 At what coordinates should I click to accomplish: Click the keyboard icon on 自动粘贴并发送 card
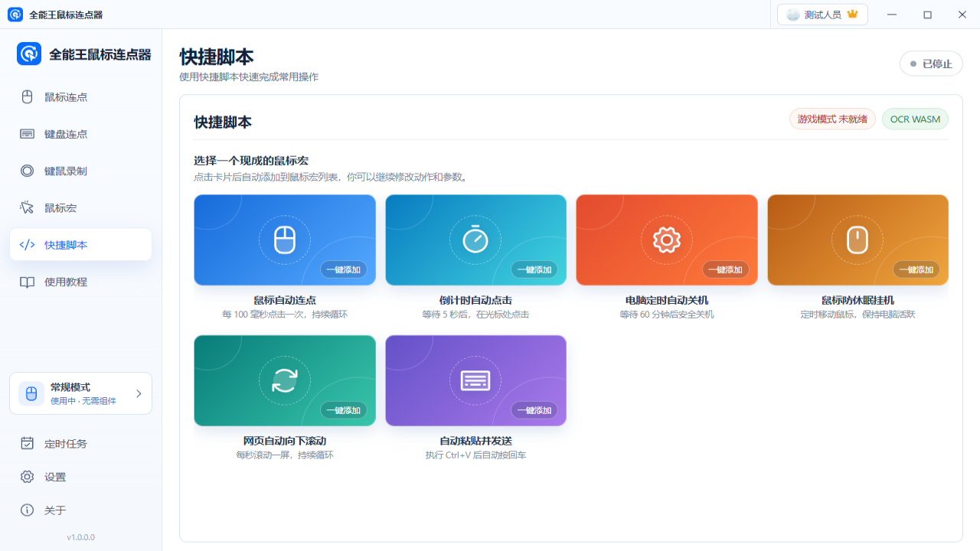(x=475, y=380)
